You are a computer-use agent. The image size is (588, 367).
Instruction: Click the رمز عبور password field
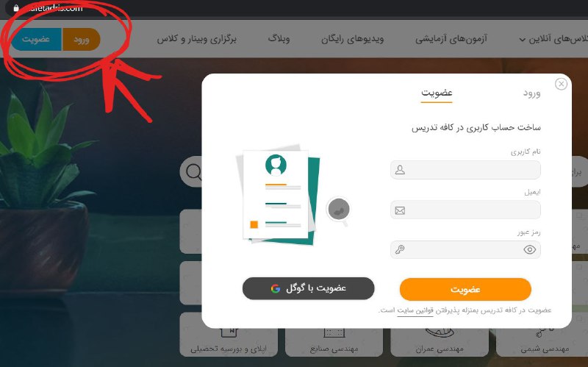465,249
